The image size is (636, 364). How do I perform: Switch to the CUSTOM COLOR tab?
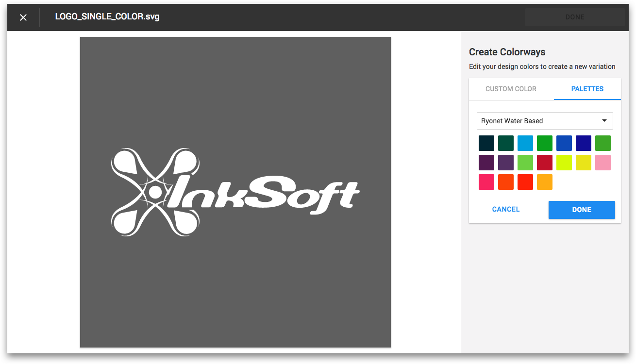click(511, 89)
